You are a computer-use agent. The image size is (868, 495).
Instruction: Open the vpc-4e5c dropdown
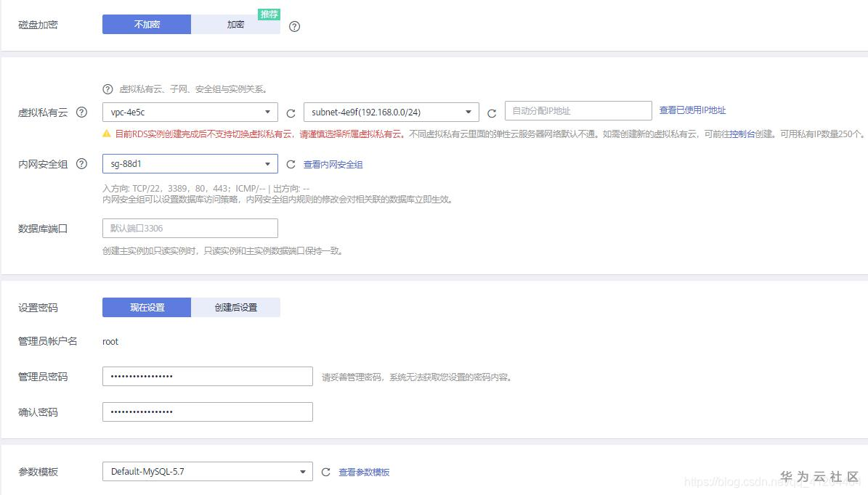[x=190, y=112]
